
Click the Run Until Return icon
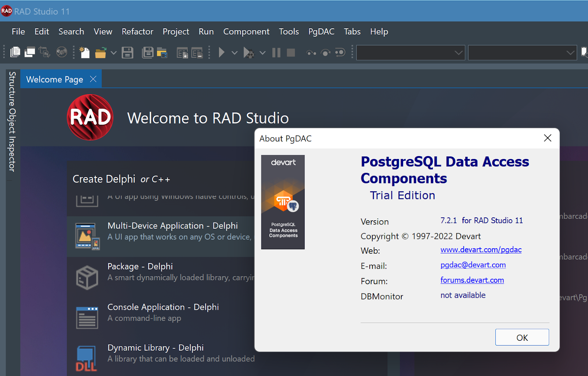click(340, 53)
